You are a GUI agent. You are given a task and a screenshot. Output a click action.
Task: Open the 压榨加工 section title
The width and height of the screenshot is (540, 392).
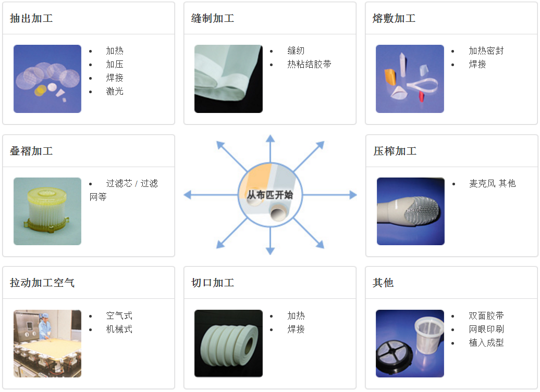[395, 151]
